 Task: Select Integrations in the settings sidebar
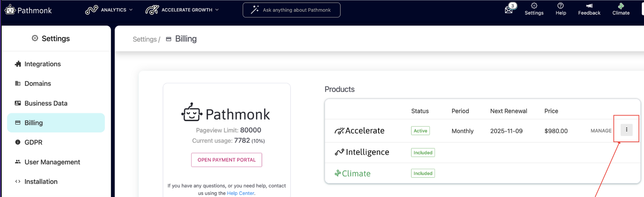point(42,64)
